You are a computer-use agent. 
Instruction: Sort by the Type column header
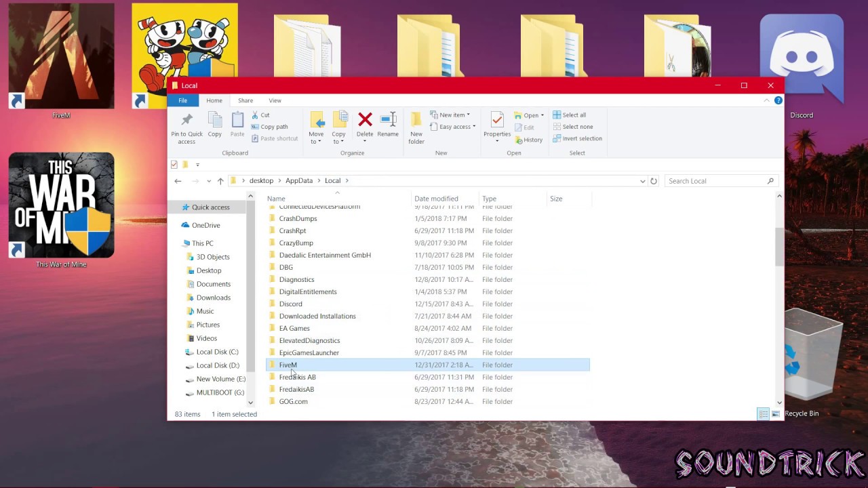click(513, 199)
